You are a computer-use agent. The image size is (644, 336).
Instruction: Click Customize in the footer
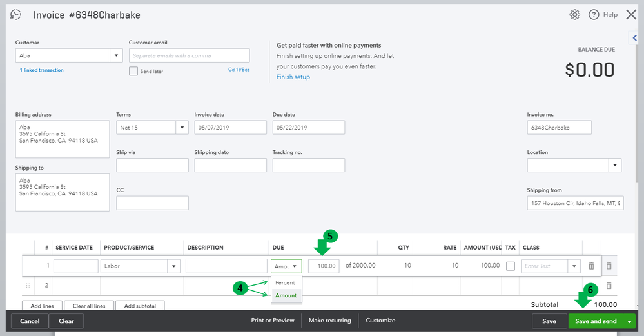tap(380, 321)
